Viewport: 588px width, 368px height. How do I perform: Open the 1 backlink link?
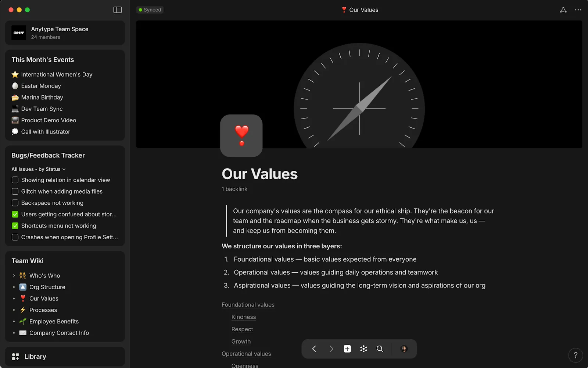[x=234, y=189]
